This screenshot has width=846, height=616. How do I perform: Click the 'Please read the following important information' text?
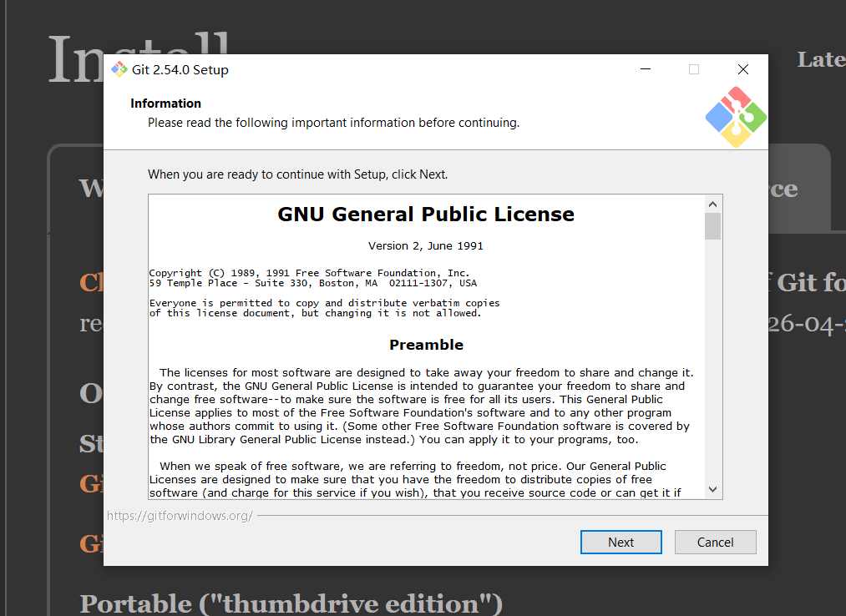(x=333, y=123)
